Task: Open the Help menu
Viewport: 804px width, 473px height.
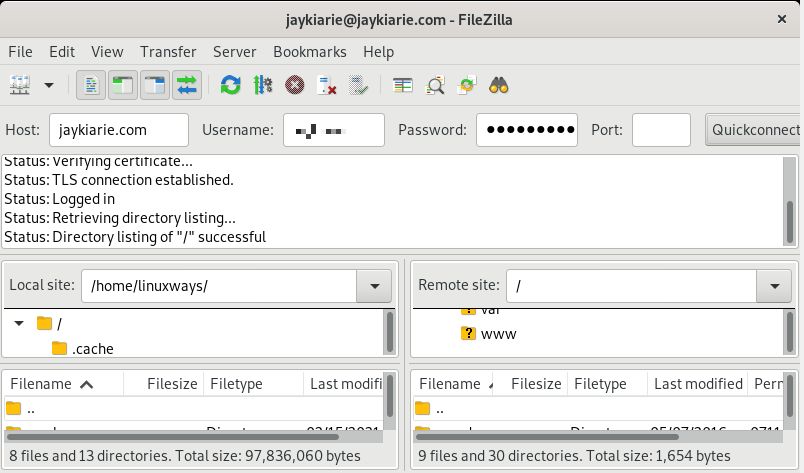Action: [378, 52]
